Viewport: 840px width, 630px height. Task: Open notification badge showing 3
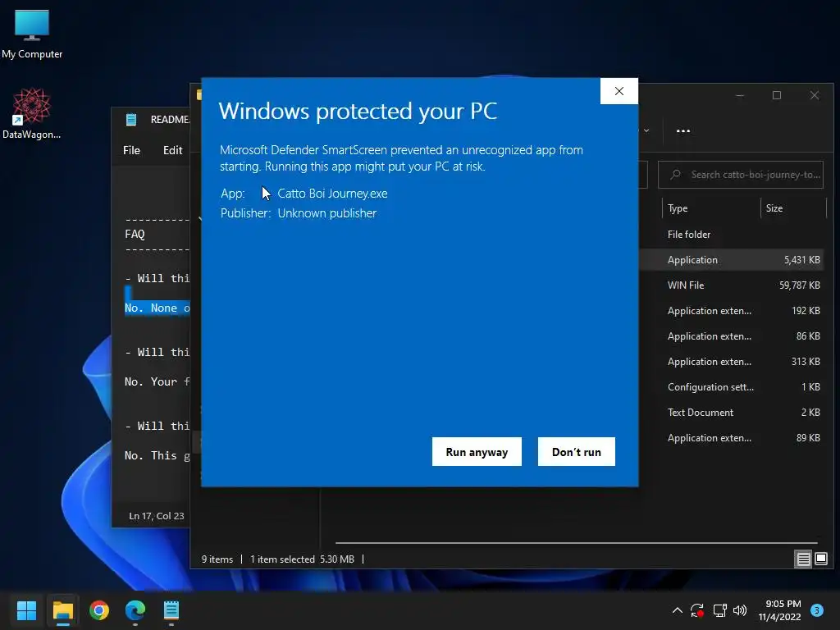point(817,609)
